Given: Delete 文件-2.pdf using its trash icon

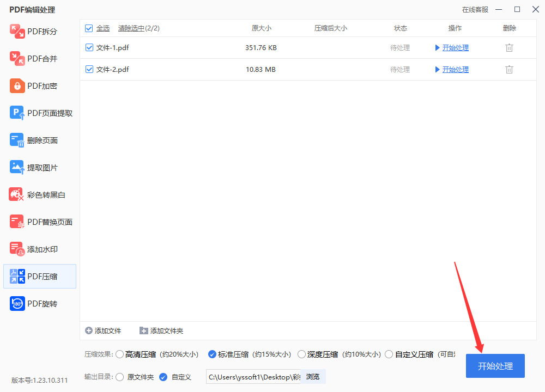Looking at the screenshot, I should [x=509, y=70].
